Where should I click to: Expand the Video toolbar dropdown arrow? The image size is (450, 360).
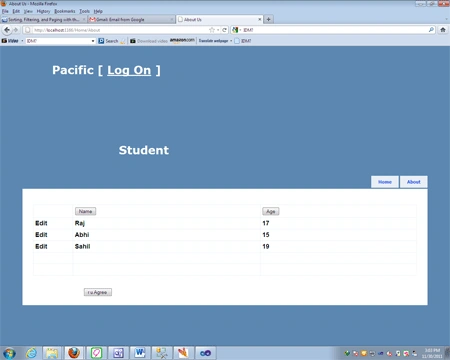click(22, 41)
